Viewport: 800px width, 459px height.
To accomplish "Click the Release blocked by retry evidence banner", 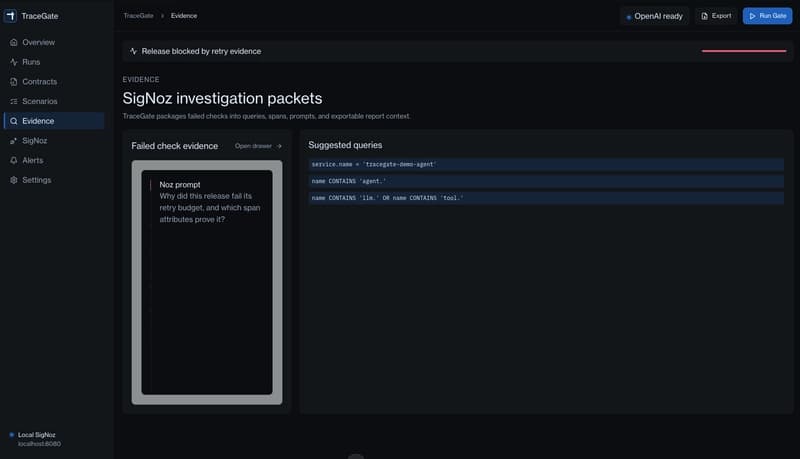I will 458,52.
